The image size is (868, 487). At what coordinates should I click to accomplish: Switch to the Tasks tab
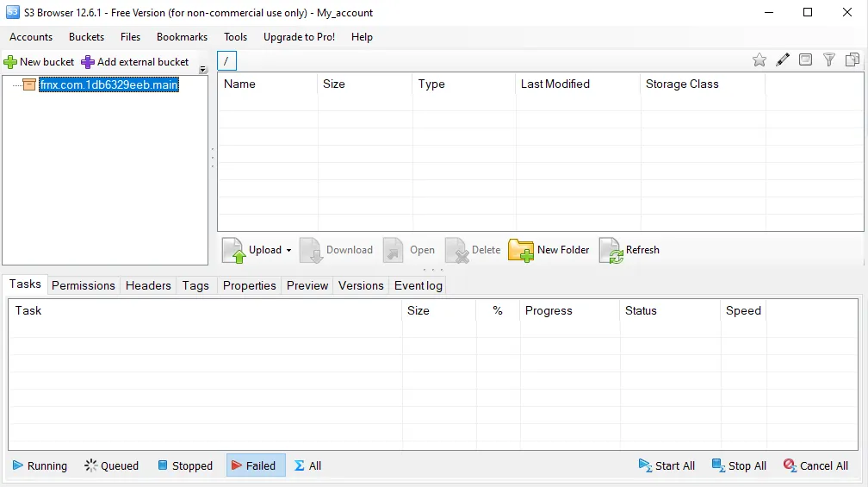(x=25, y=284)
